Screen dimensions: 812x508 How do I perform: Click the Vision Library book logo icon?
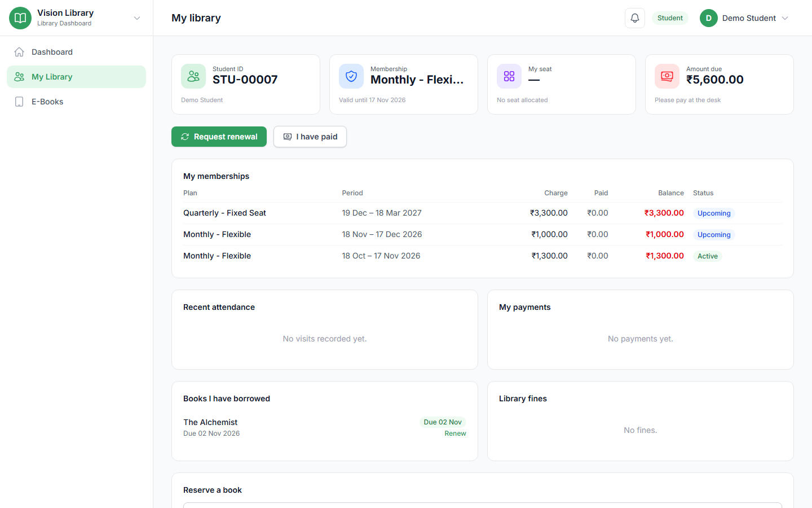pos(20,18)
